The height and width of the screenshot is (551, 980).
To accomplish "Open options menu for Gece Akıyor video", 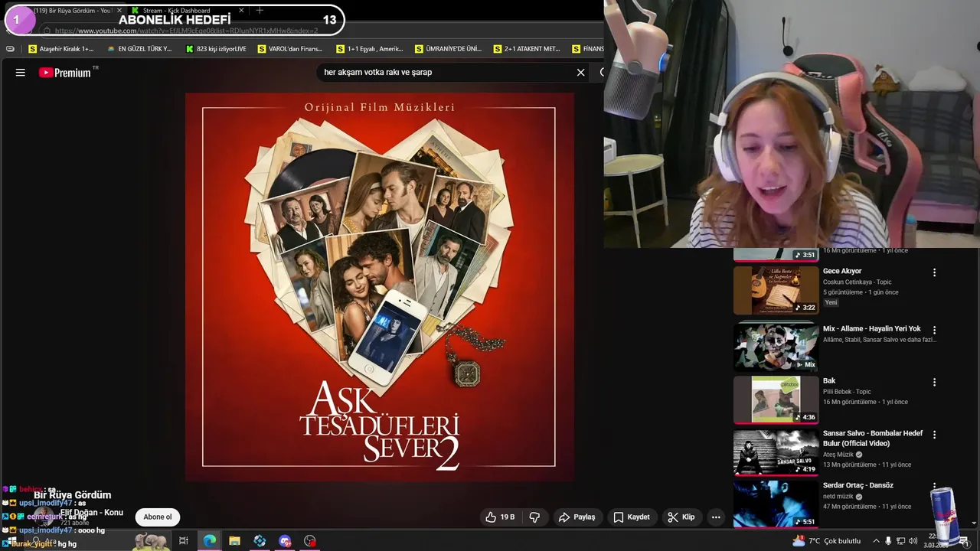I will click(934, 272).
